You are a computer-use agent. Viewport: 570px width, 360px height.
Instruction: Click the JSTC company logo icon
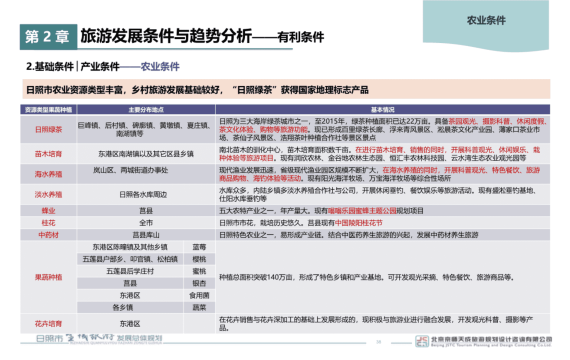click(x=422, y=341)
